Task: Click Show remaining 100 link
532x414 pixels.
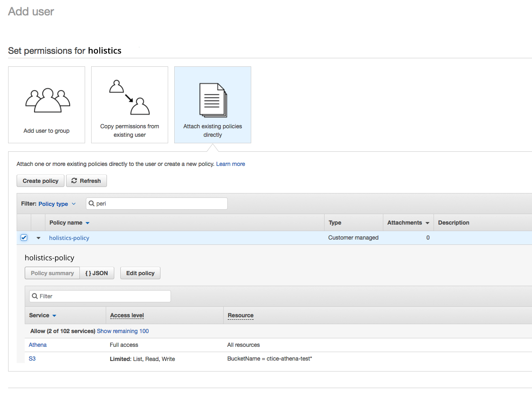Action: click(x=123, y=331)
